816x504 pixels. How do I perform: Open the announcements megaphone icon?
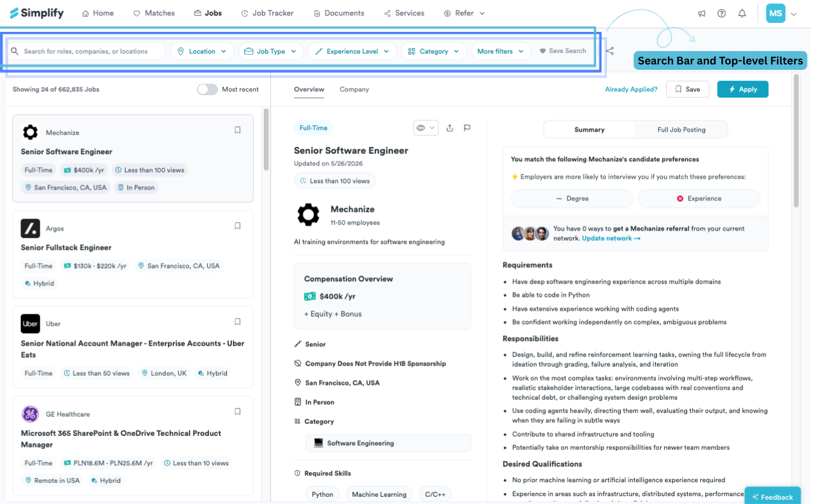click(702, 13)
